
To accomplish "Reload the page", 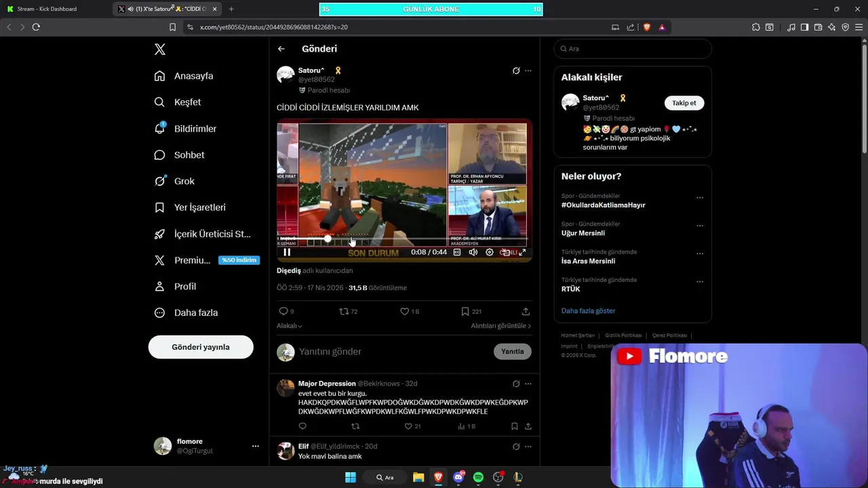I will point(36,27).
